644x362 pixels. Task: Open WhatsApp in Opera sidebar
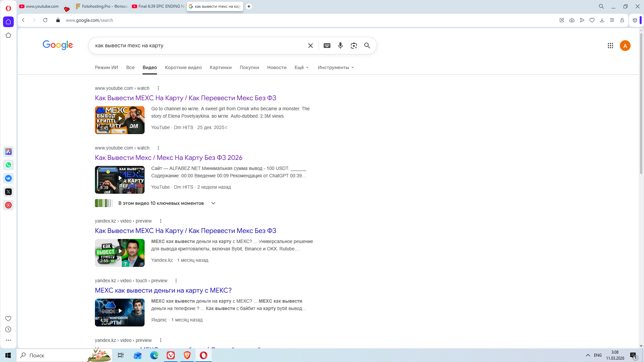(x=8, y=165)
